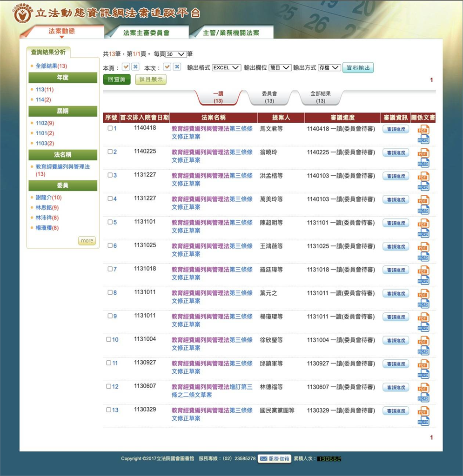The width and height of the screenshot is (463, 476).
Task: Open Word document for row 5 陳超明等
Action: [x=423, y=233]
